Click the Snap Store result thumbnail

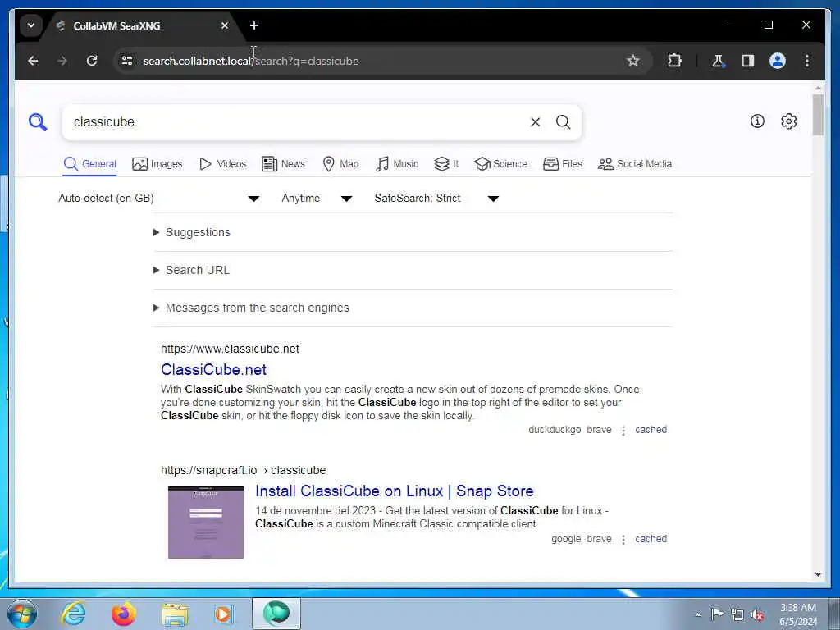coord(206,523)
